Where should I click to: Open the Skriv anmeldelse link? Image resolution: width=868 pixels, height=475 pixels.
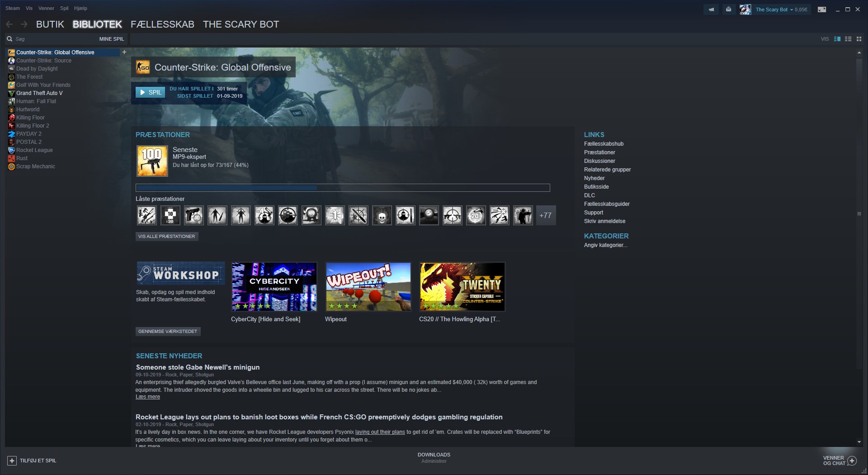point(604,221)
